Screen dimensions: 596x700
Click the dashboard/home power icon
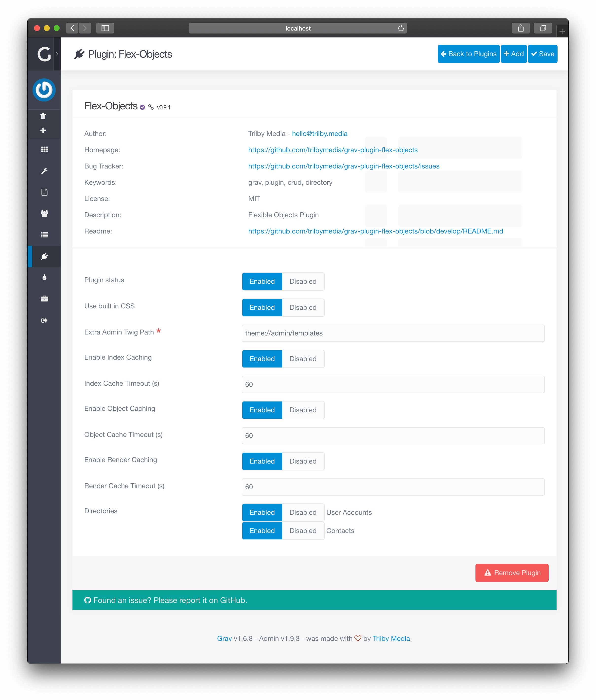44,90
